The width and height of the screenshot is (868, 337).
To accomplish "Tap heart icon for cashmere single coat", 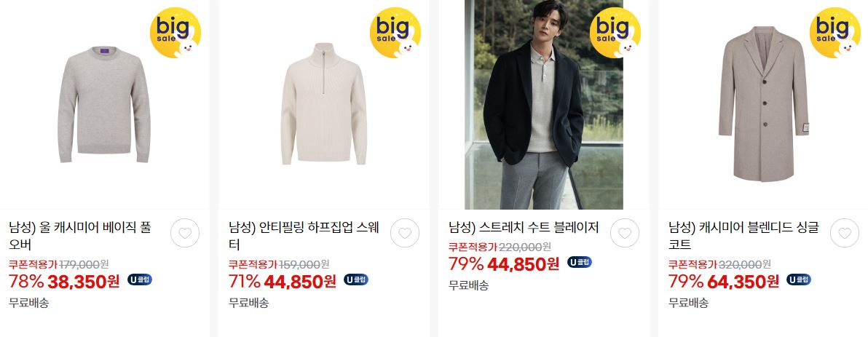I will point(844,233).
